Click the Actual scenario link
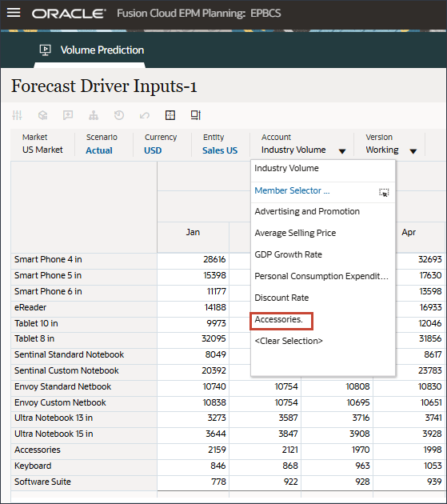 99,150
